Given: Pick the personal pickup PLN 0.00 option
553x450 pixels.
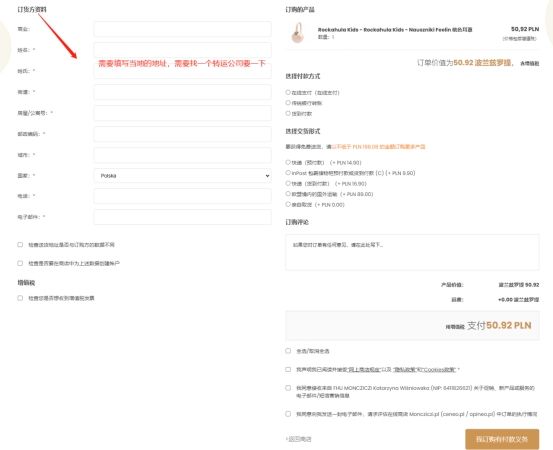Looking at the screenshot, I should (x=288, y=204).
